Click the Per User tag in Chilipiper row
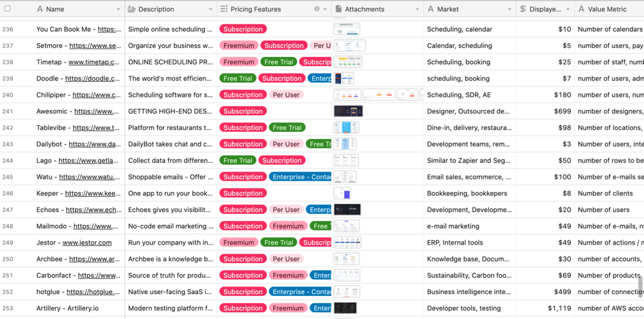644x319 pixels. [286, 95]
